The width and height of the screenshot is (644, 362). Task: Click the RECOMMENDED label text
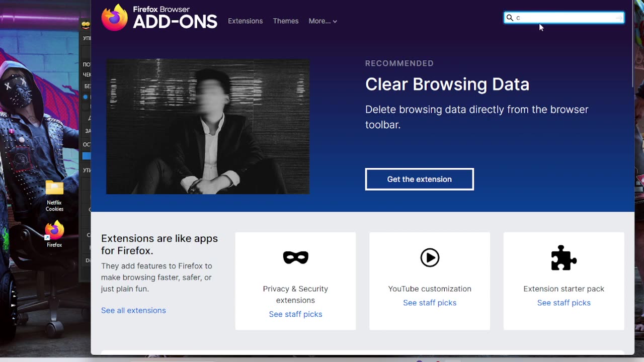click(399, 63)
